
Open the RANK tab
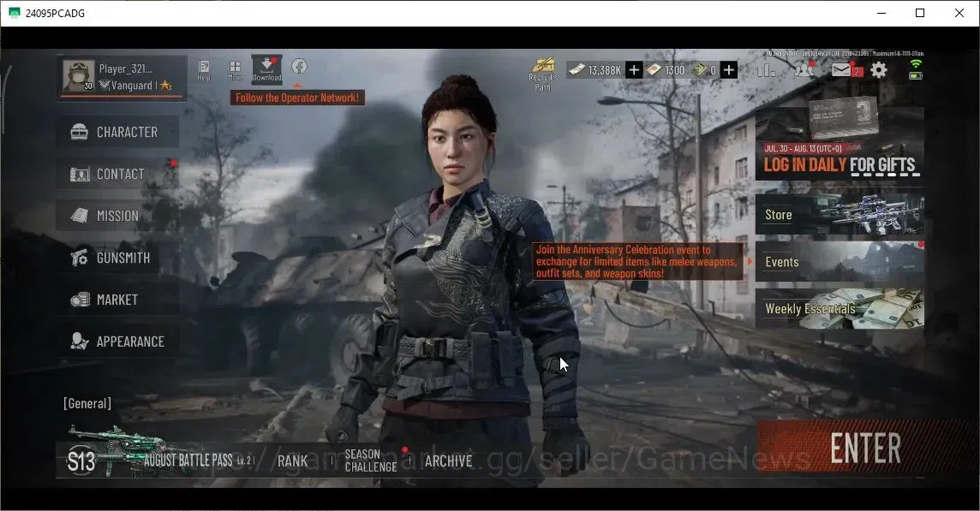292,461
